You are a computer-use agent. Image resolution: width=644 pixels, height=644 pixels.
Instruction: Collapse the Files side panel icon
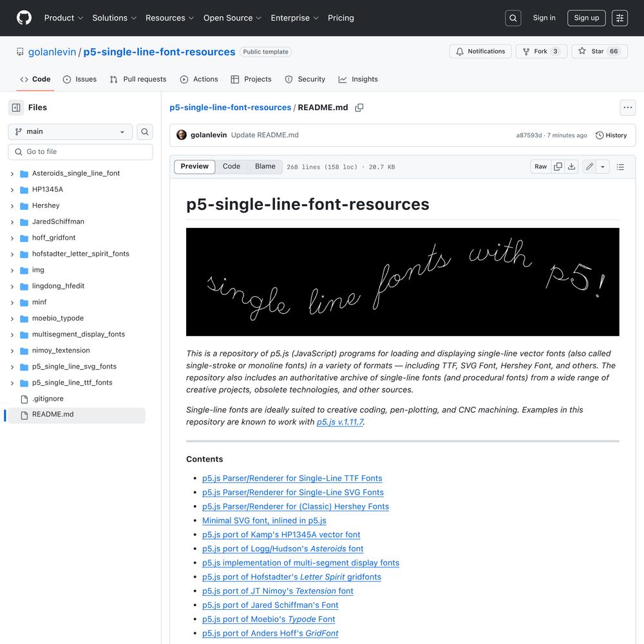tap(16, 108)
